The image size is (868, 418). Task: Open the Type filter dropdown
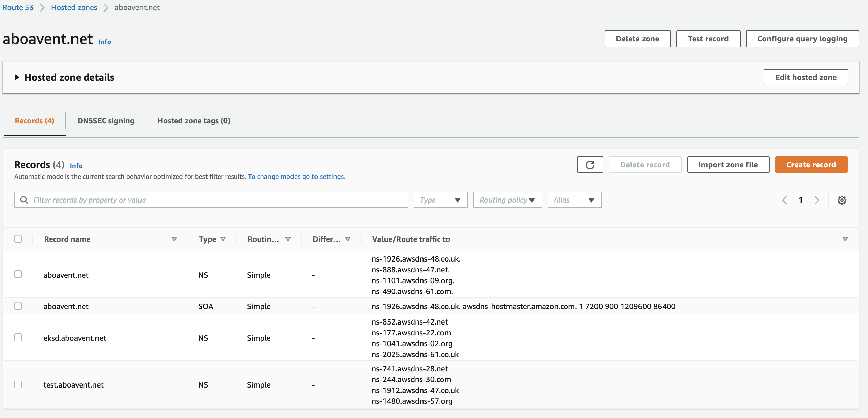click(440, 200)
